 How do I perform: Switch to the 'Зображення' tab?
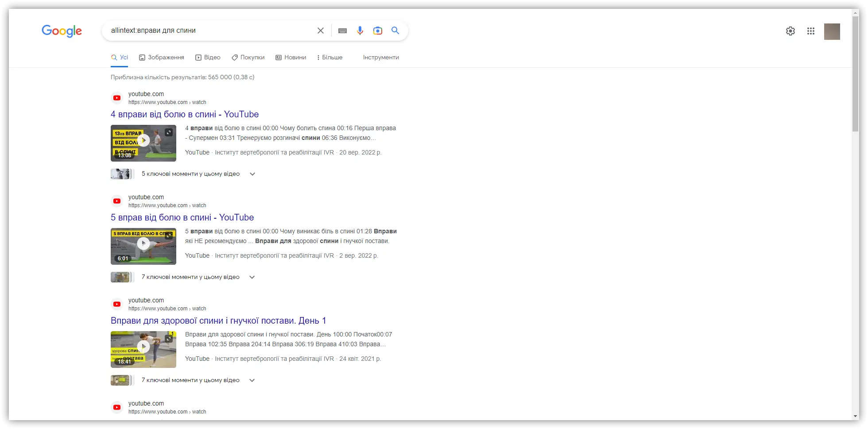coord(162,58)
